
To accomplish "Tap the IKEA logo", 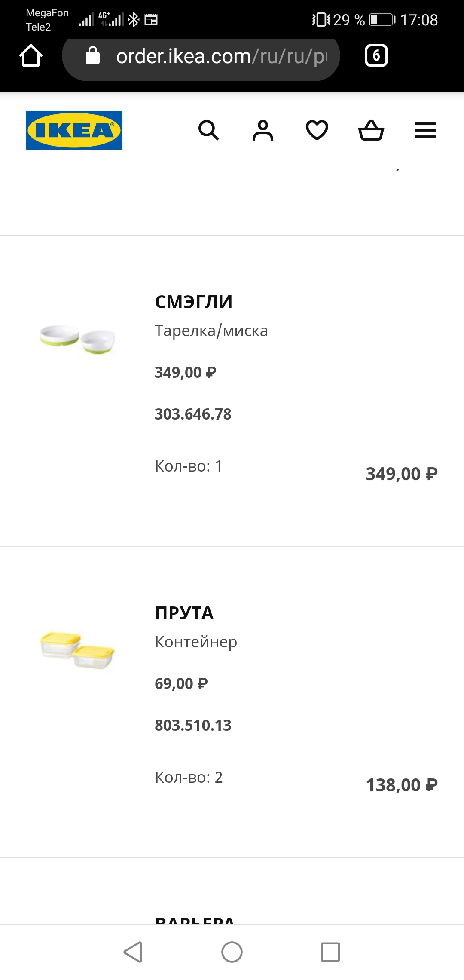I will (x=74, y=130).
